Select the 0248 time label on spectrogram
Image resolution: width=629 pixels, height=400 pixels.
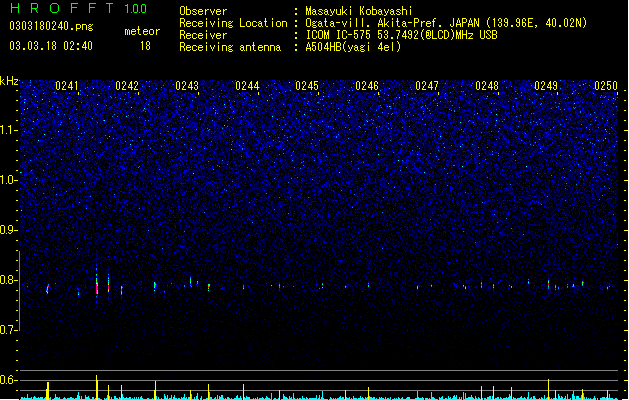point(487,86)
